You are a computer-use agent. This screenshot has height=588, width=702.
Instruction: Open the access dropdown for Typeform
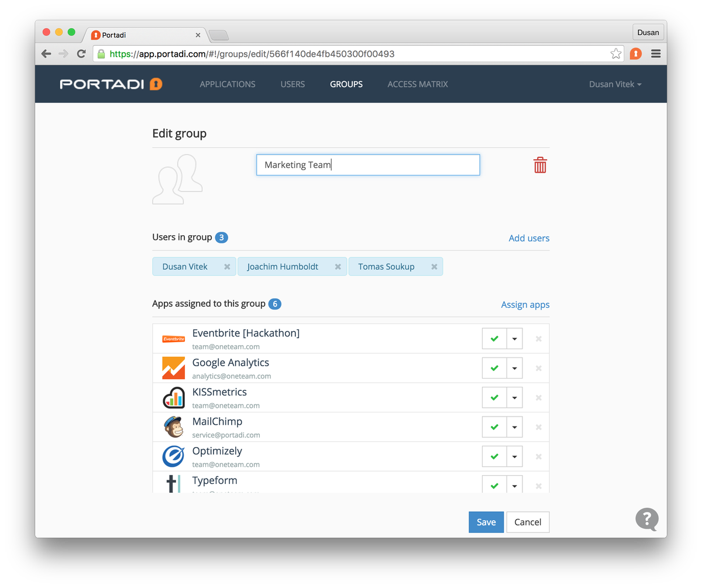(514, 484)
